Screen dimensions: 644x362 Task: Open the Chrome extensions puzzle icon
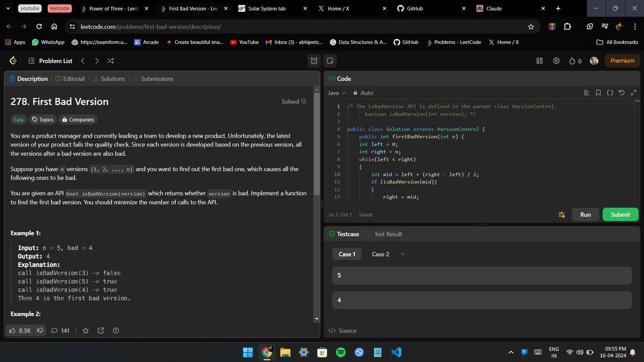tap(567, 27)
